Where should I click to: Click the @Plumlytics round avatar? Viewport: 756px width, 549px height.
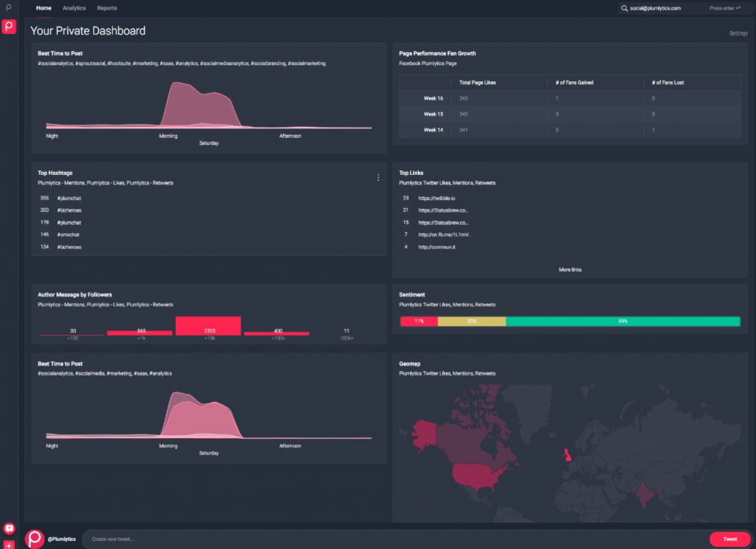[34, 539]
